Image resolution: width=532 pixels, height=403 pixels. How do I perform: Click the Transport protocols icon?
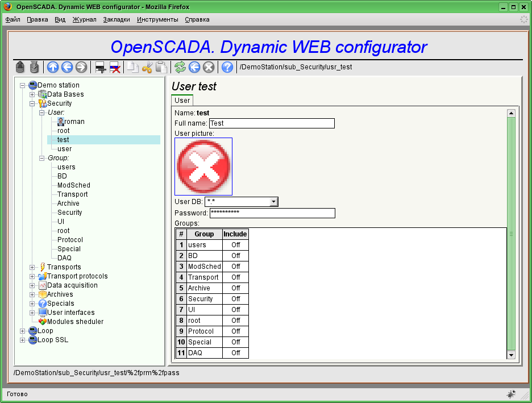click(43, 276)
